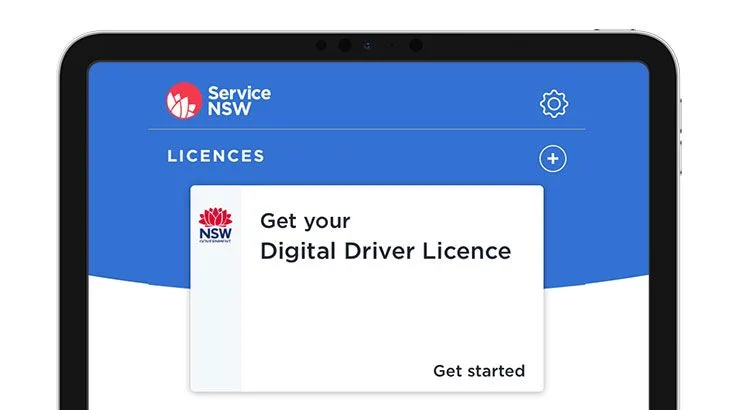This screenshot has height=410, width=738.
Task: Tap the large front camera lens on bezel
Action: click(x=345, y=45)
